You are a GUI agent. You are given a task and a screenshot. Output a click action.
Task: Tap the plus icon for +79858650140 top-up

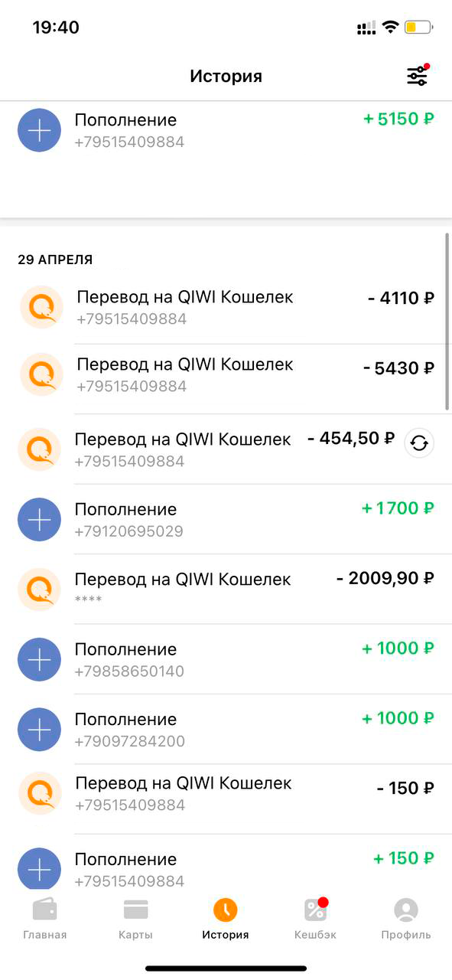pyautogui.click(x=39, y=659)
